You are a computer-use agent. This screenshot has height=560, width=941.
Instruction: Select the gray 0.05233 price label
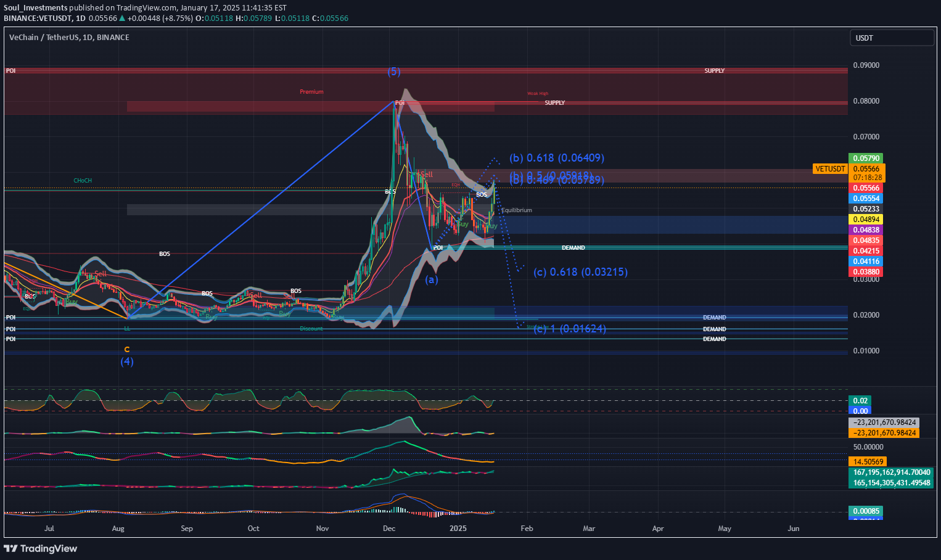(x=866, y=209)
